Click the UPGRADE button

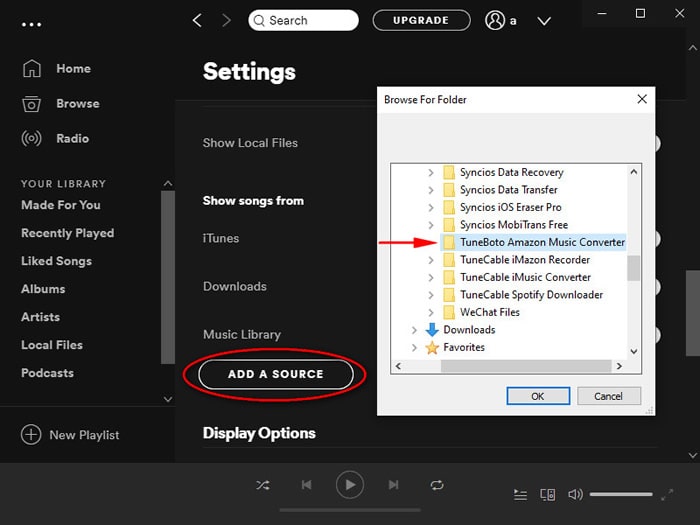coord(421,21)
